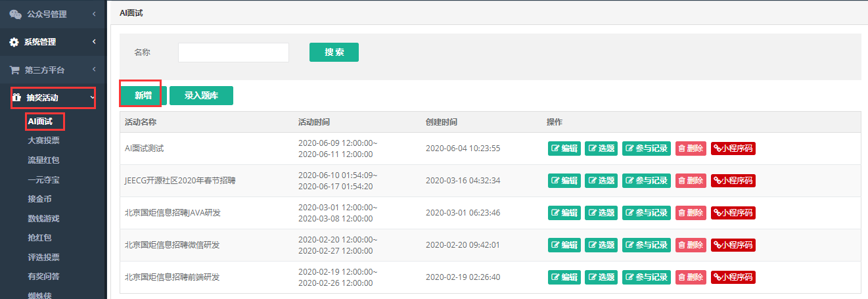Click the 搜索 button

(334, 52)
